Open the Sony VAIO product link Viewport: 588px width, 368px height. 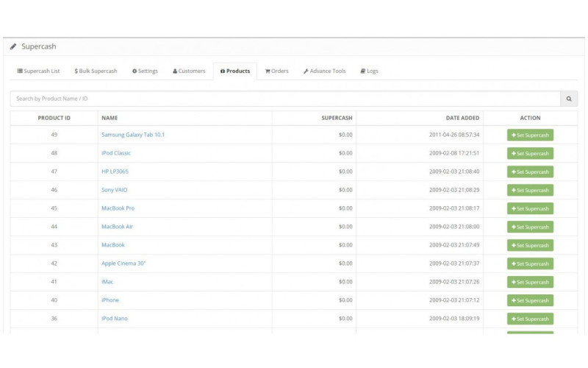click(x=115, y=190)
